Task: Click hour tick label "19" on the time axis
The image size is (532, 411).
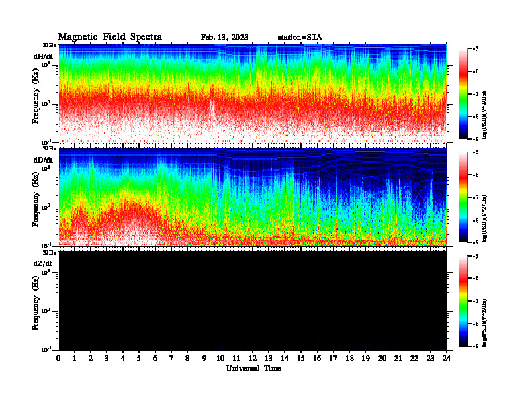Action: coord(365,358)
